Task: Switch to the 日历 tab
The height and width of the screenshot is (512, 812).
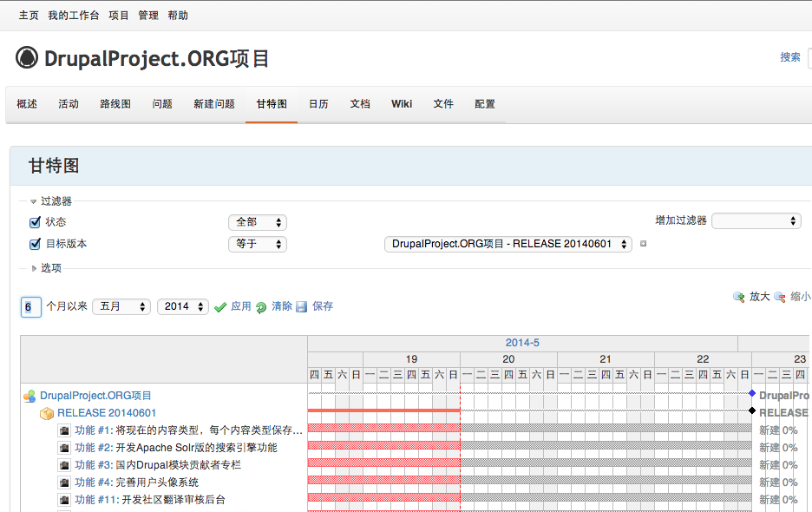Action: point(318,104)
